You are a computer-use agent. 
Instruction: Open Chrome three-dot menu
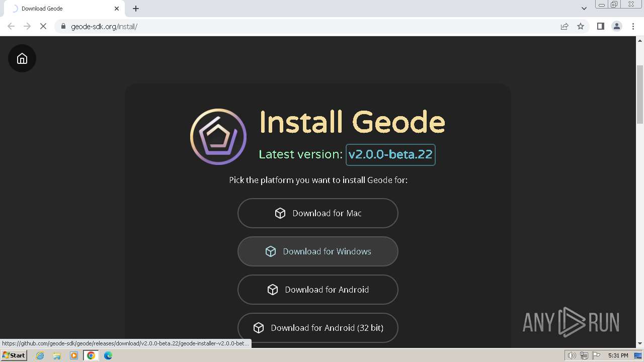pyautogui.click(x=633, y=26)
